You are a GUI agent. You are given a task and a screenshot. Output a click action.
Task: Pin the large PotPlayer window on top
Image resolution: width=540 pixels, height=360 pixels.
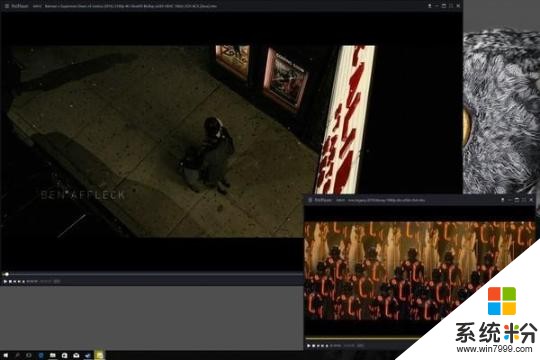429,6
